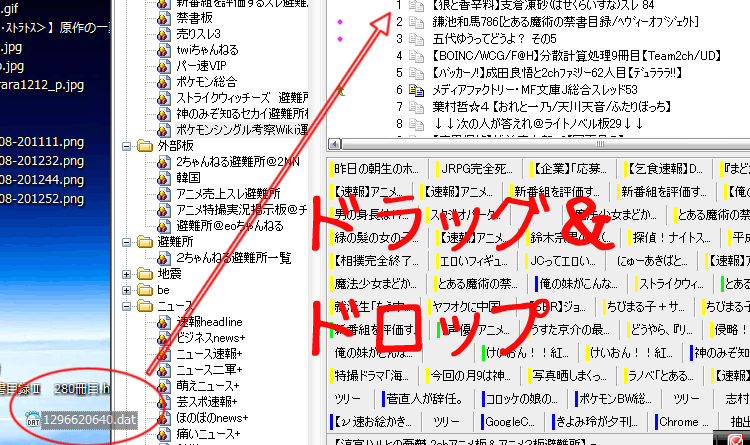Click the board icon next to パー速VIP

(164, 66)
